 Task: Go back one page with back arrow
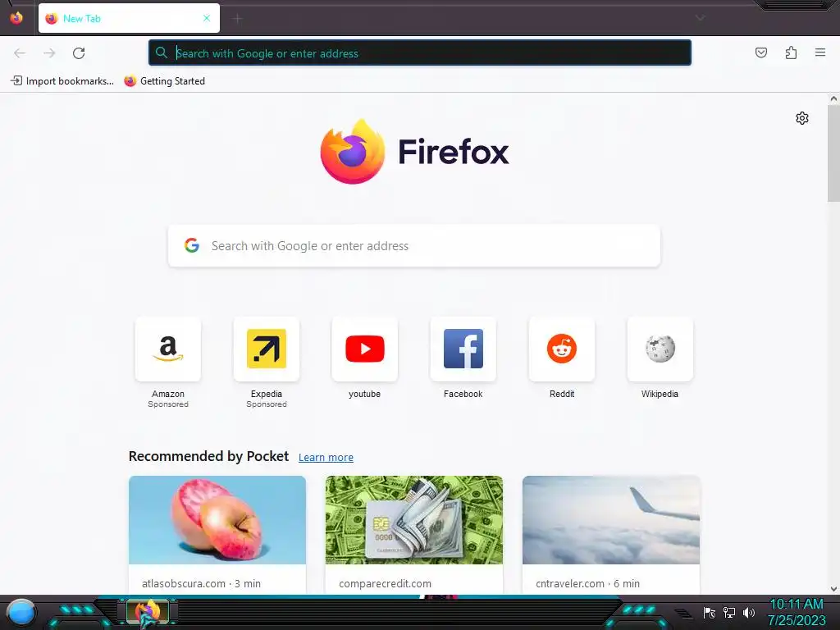pyautogui.click(x=20, y=53)
